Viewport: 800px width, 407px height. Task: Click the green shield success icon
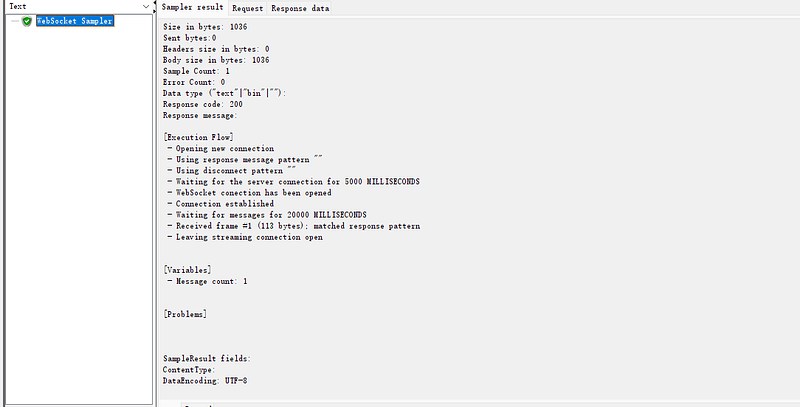[27, 21]
